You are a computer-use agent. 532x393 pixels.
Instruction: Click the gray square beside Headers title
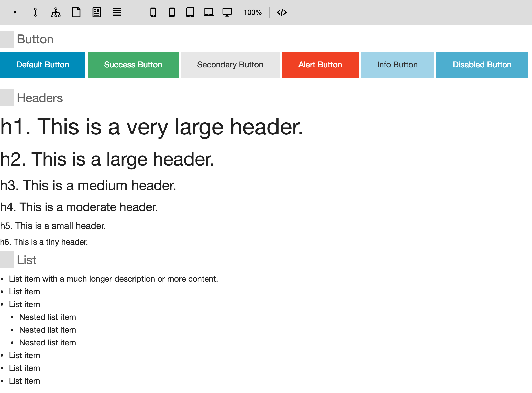7,98
